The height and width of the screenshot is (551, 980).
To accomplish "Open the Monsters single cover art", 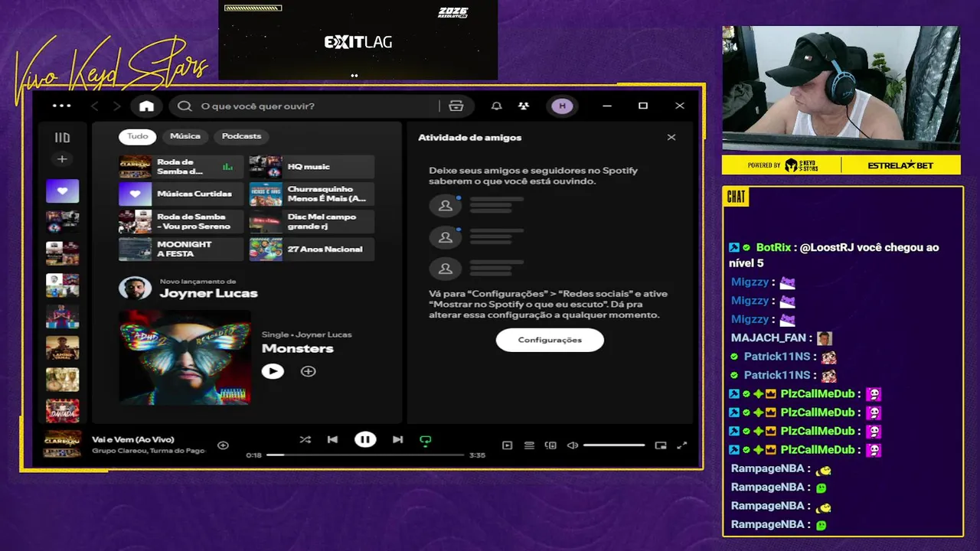I will [x=185, y=357].
